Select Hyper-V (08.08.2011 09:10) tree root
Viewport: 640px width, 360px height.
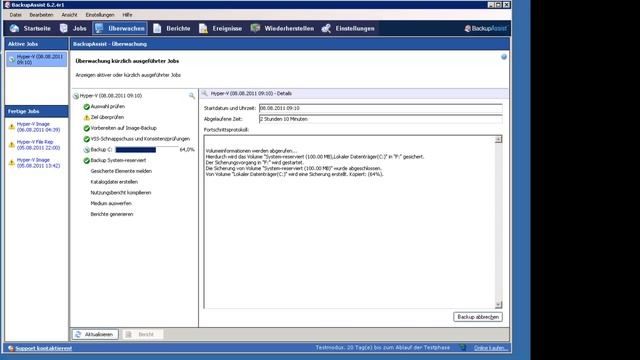[111, 96]
